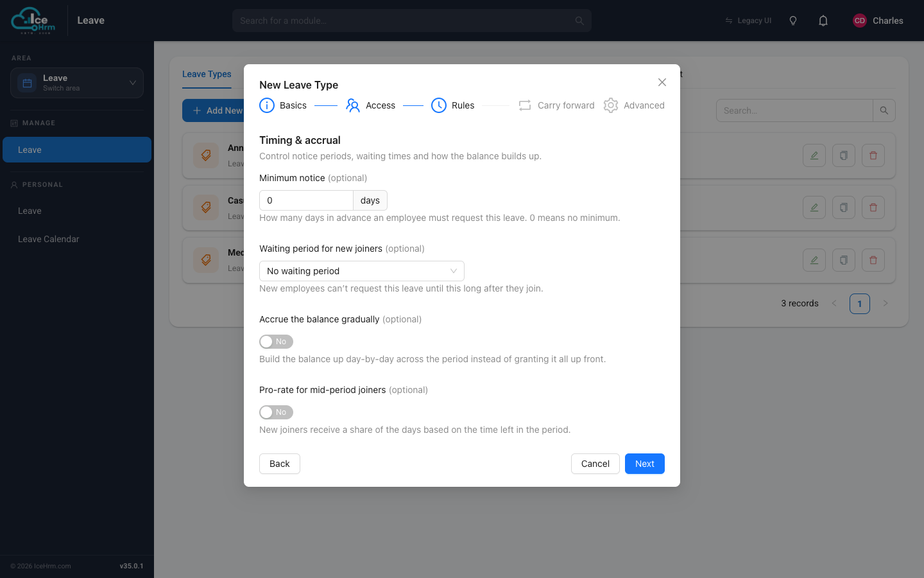924x578 pixels.
Task: Click the Basics step info icon
Action: pyautogui.click(x=267, y=105)
